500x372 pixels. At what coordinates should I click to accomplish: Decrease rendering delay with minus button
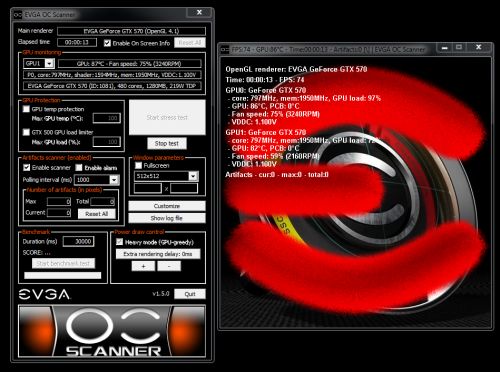(x=169, y=266)
